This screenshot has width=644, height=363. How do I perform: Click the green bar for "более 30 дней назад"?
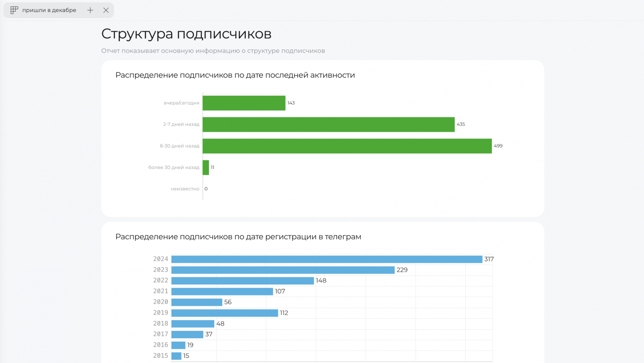[206, 168]
